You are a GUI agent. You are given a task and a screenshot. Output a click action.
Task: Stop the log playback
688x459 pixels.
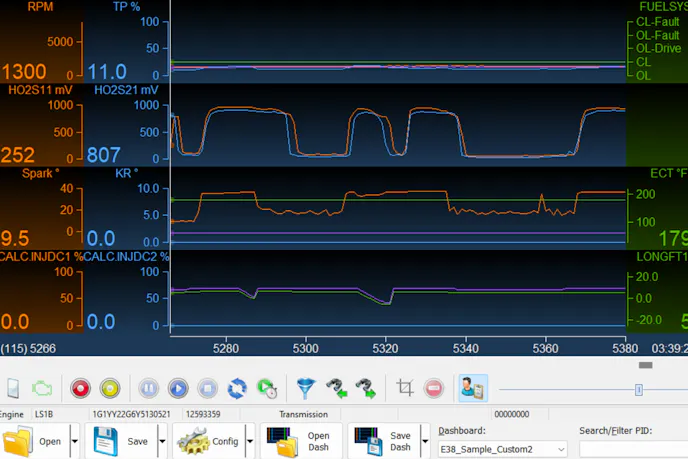click(x=207, y=388)
